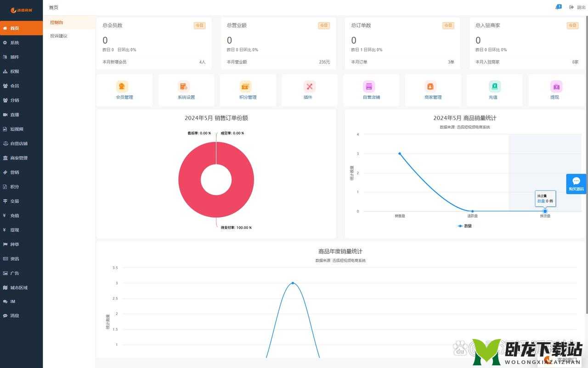This screenshot has height=368, width=588.
Task: Click the camera icon beside 直播
Action: pyautogui.click(x=5, y=115)
